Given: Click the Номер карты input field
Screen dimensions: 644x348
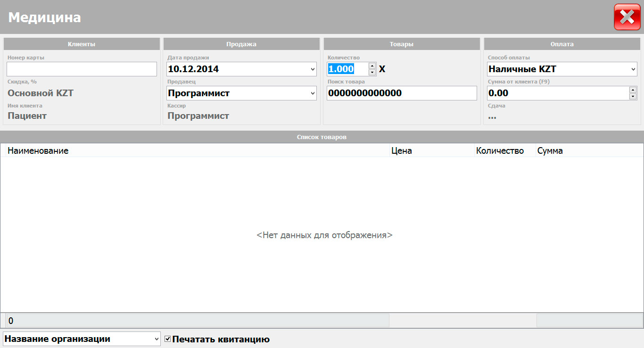Looking at the screenshot, I should 82,69.
